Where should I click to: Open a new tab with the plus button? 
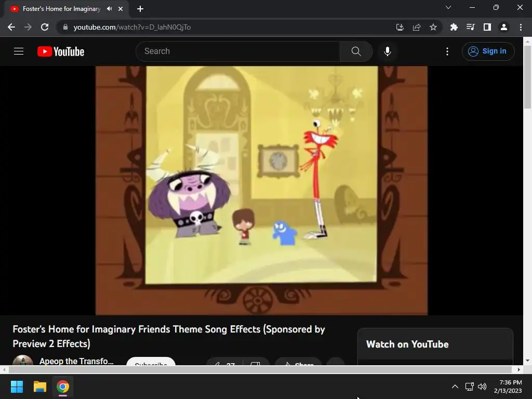(140, 9)
